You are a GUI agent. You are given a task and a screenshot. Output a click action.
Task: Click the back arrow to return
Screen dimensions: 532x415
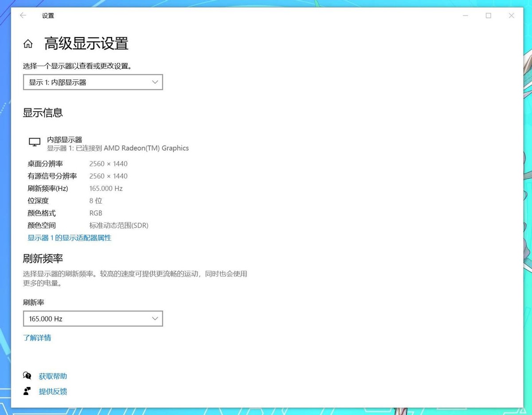tap(23, 16)
